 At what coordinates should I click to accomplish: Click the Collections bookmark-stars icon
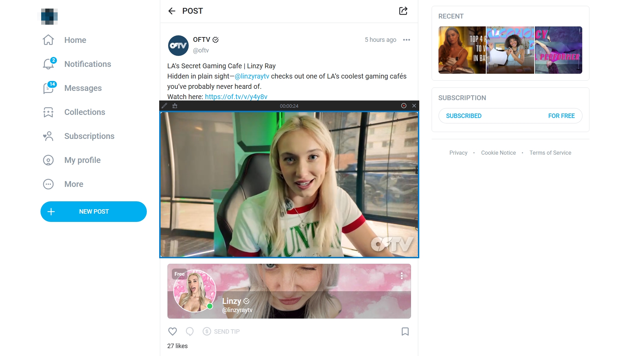pos(48,112)
